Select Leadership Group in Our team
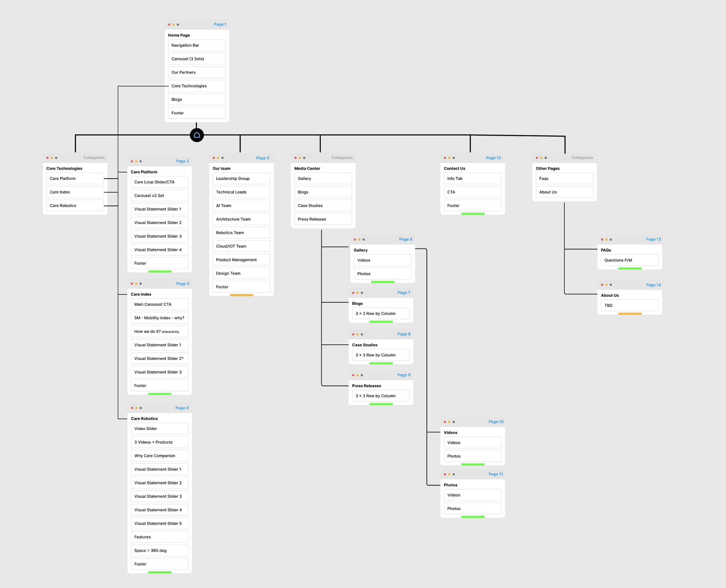This screenshot has width=726, height=588. point(241,179)
